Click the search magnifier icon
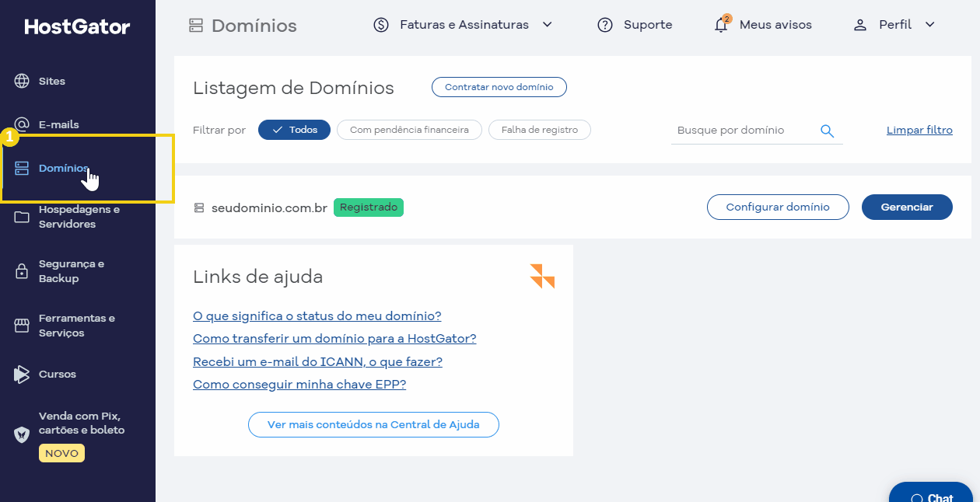This screenshot has width=980, height=502. tap(827, 131)
